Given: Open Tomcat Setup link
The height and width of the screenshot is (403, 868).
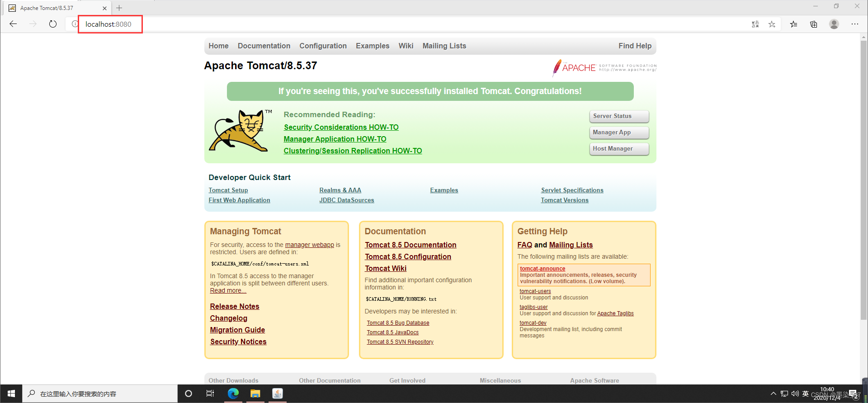Looking at the screenshot, I should (x=228, y=190).
